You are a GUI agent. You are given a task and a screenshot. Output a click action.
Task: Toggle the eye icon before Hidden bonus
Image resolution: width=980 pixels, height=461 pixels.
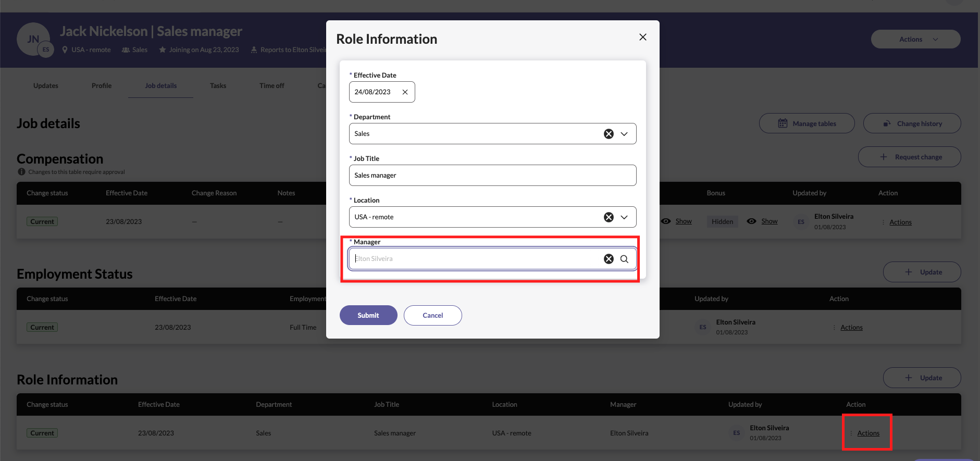click(666, 221)
